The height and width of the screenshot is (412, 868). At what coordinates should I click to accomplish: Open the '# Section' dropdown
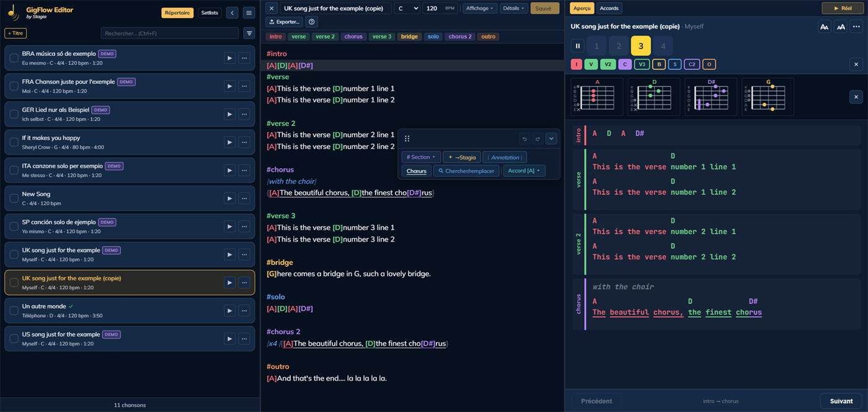coord(421,157)
